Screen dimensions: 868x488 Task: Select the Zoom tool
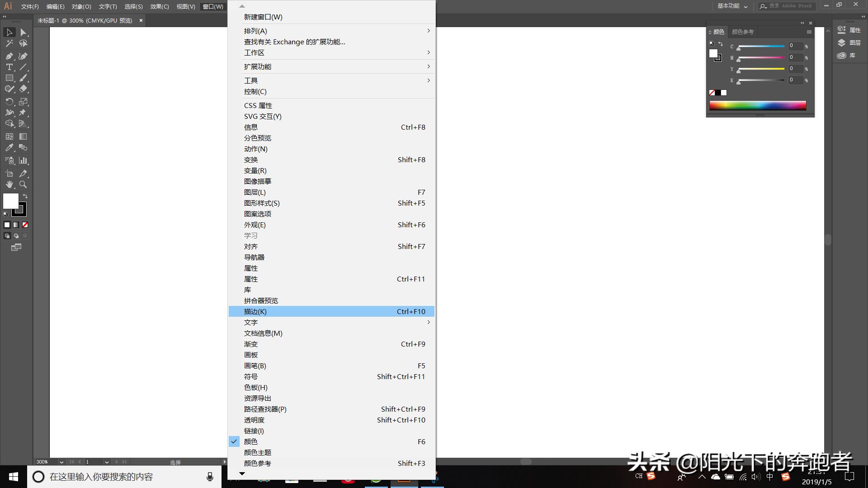(23, 184)
